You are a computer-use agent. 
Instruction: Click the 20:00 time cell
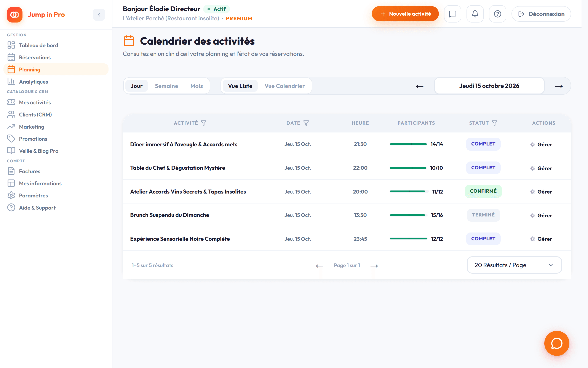[360, 192]
